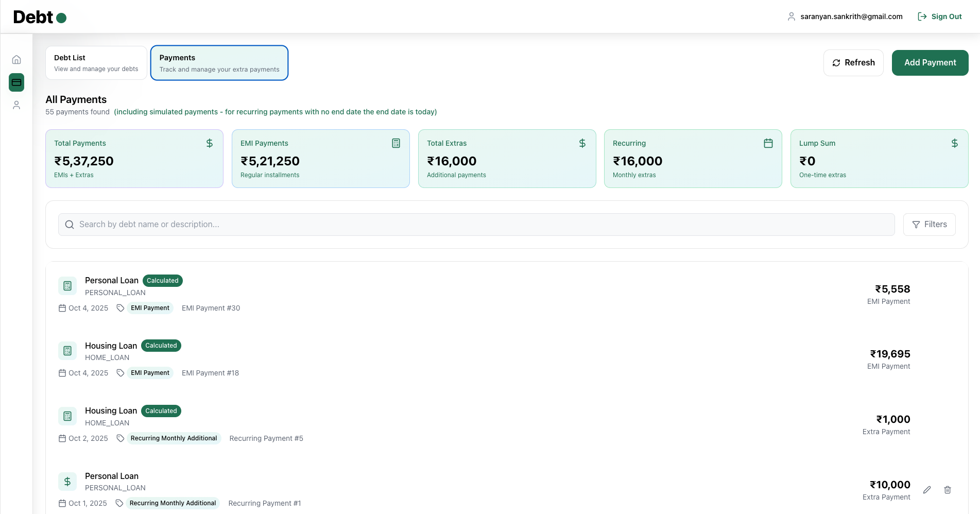Open the Total Extras summary card
This screenshot has height=514, width=980.
[x=507, y=159]
